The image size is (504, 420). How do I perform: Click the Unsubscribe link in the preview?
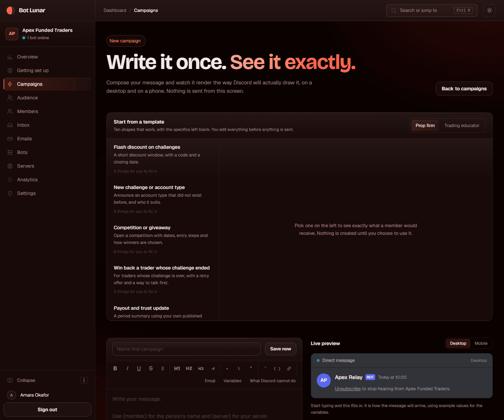[348, 389]
